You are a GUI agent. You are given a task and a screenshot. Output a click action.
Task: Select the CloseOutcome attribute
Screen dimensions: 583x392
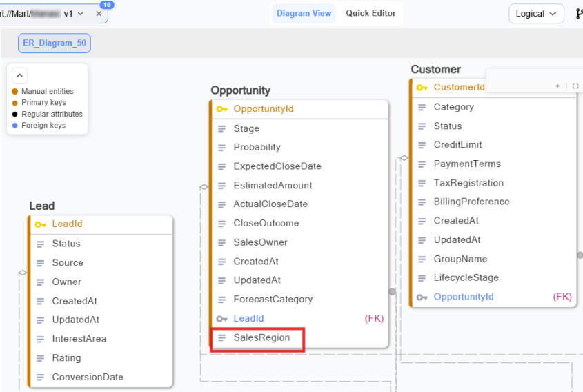point(266,223)
